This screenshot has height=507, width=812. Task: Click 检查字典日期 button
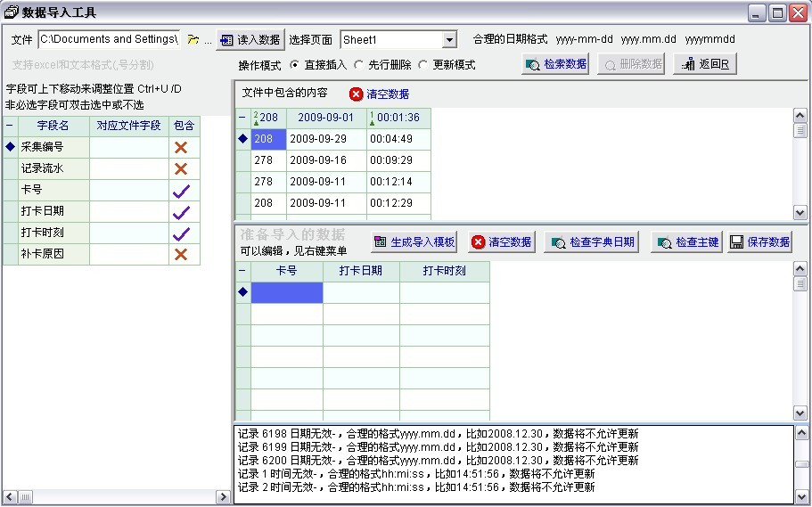593,242
